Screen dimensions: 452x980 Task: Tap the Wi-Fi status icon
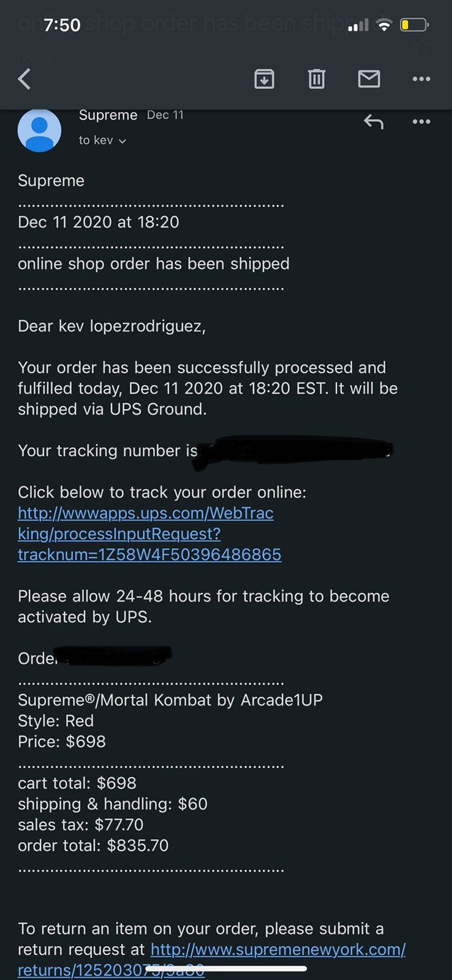384,25
